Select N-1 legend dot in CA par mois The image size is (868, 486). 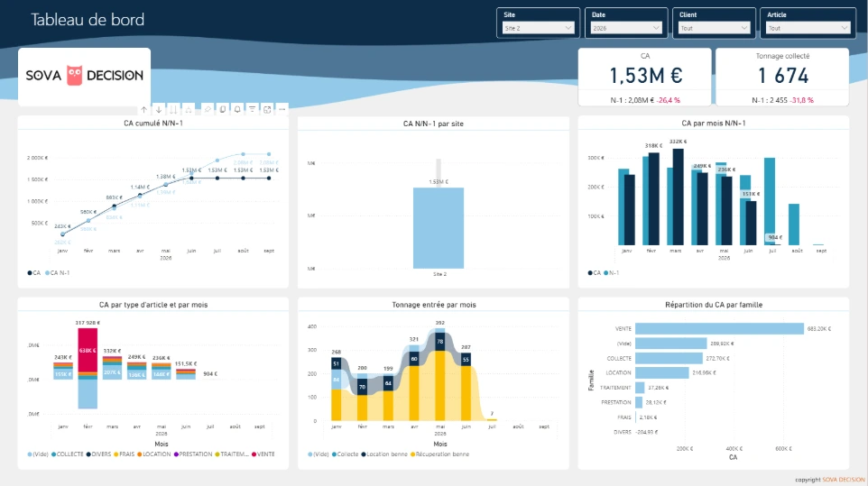pyautogui.click(x=606, y=273)
